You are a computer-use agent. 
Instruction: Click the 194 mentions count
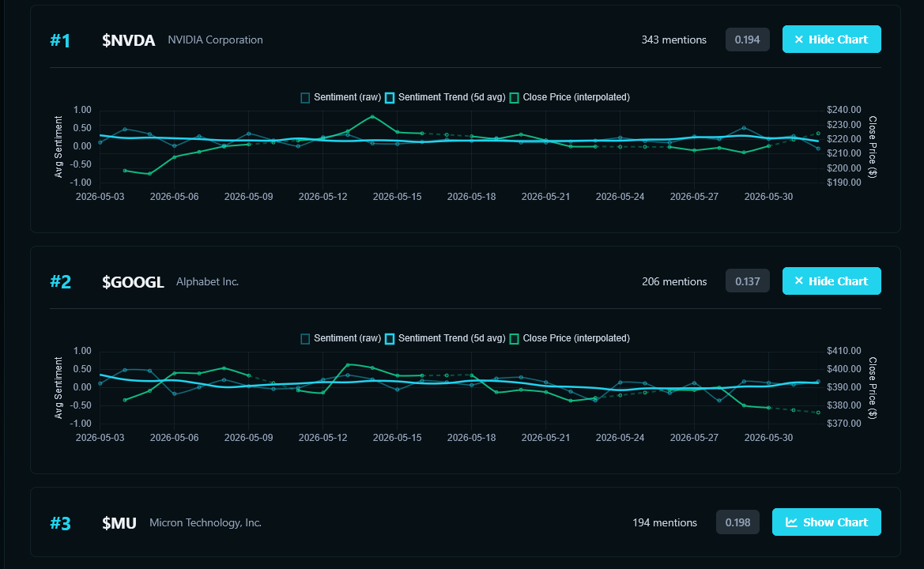[665, 522]
